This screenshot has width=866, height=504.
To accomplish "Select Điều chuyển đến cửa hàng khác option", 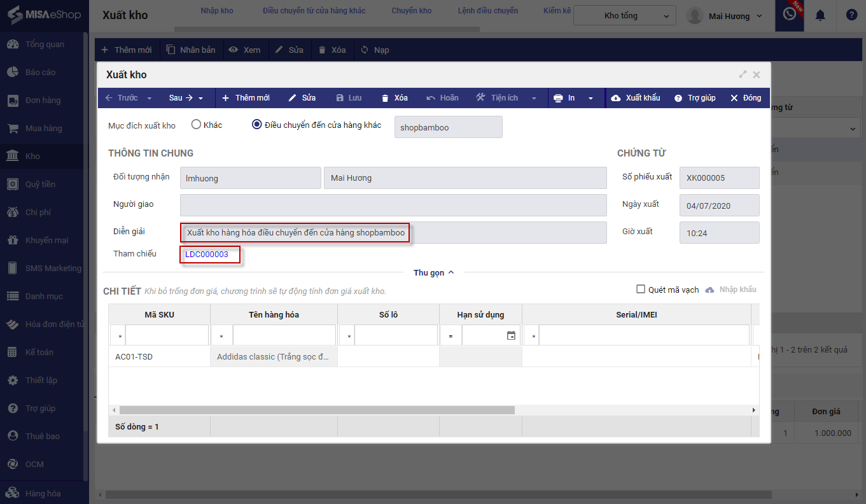I will point(257,125).
